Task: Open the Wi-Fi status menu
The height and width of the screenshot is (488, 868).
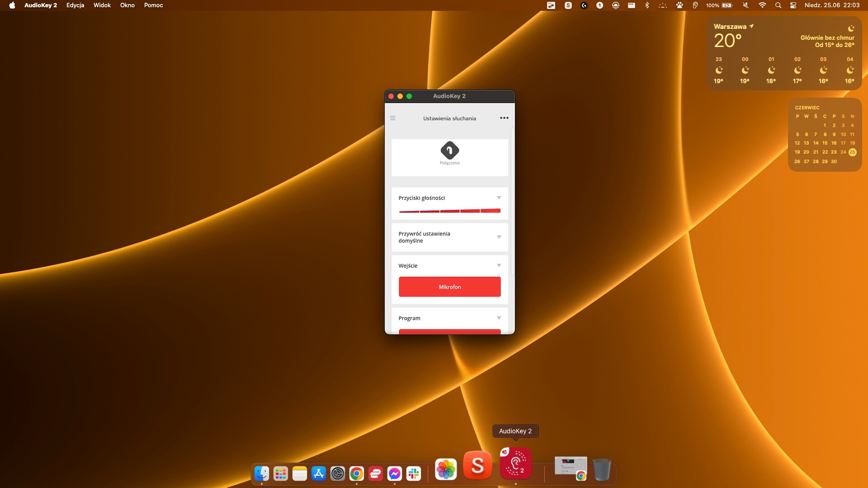Action: click(762, 5)
